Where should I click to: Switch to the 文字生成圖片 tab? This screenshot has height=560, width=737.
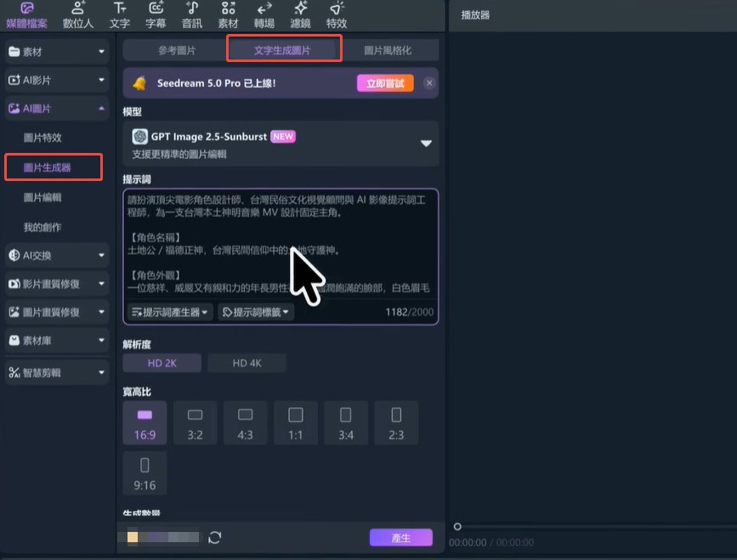(282, 50)
